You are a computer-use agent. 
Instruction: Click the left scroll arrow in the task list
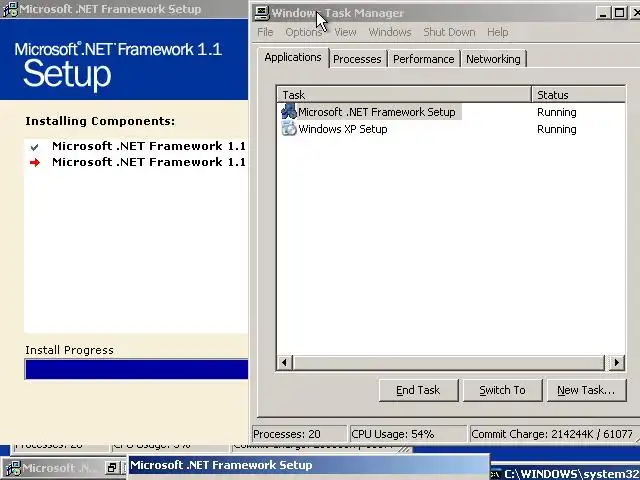(x=284, y=362)
